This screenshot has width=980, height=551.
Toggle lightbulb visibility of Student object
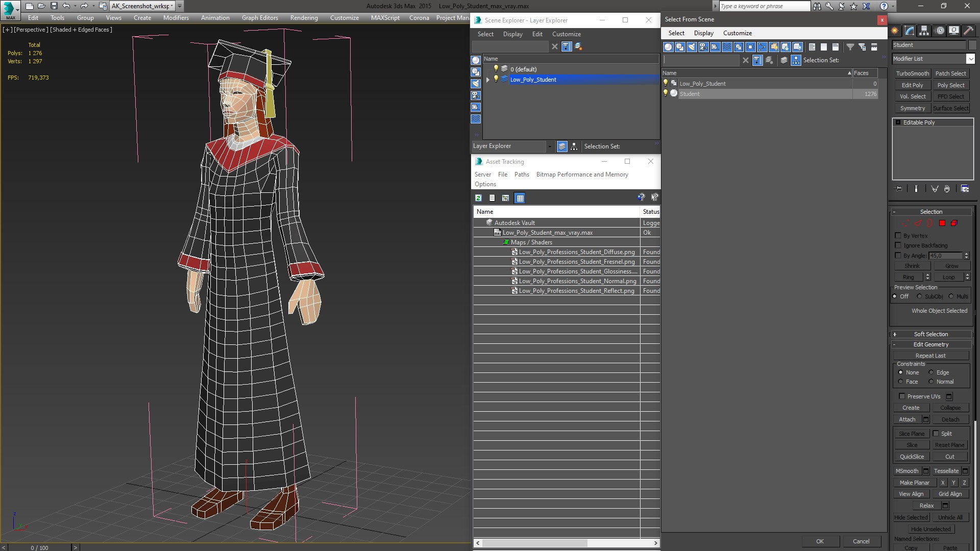click(665, 93)
